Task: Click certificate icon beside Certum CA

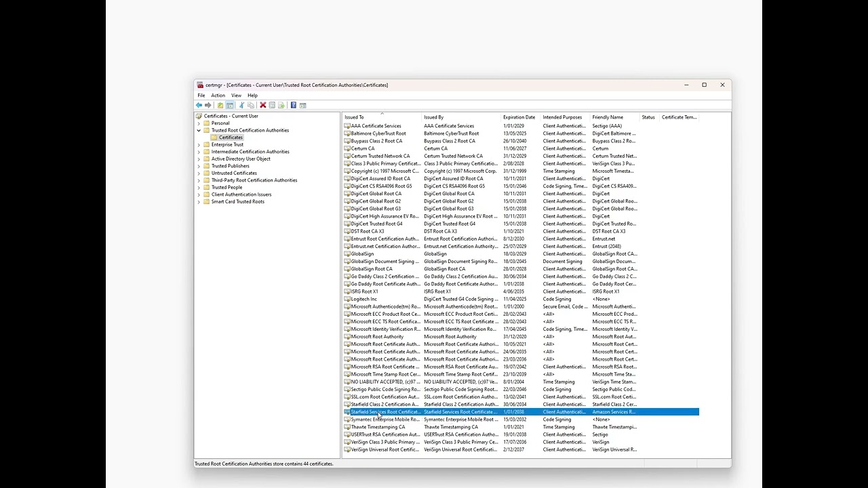Action: tap(347, 148)
